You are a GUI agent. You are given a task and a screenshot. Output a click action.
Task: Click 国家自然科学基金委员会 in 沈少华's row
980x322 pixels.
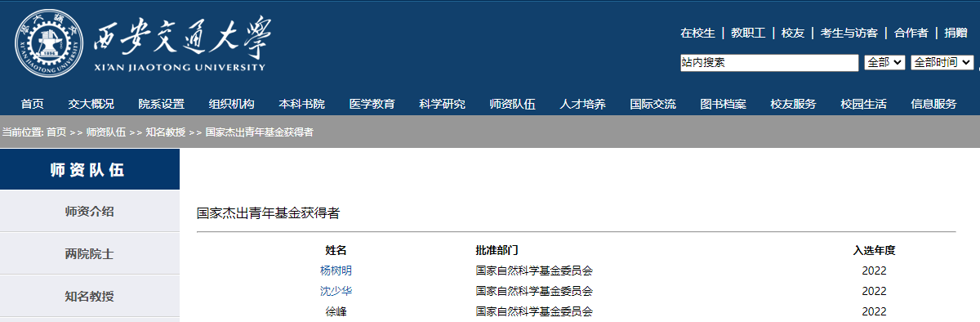(x=534, y=291)
